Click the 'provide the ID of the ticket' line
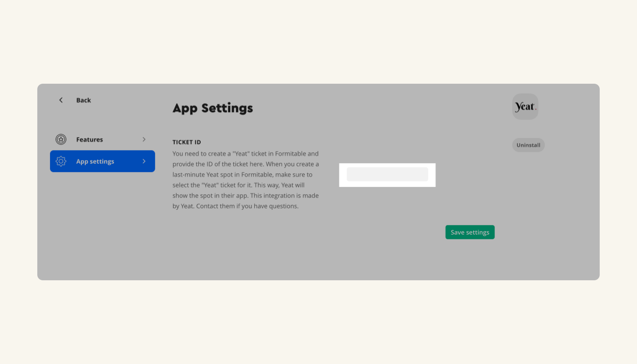The height and width of the screenshot is (364, 637). click(x=245, y=164)
